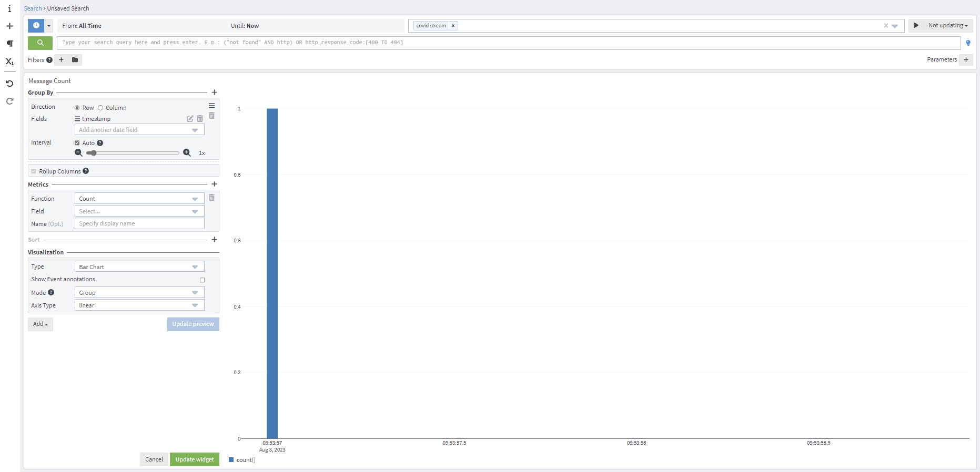Delete the Count metric trash icon
The width and height of the screenshot is (980, 472).
tap(211, 198)
